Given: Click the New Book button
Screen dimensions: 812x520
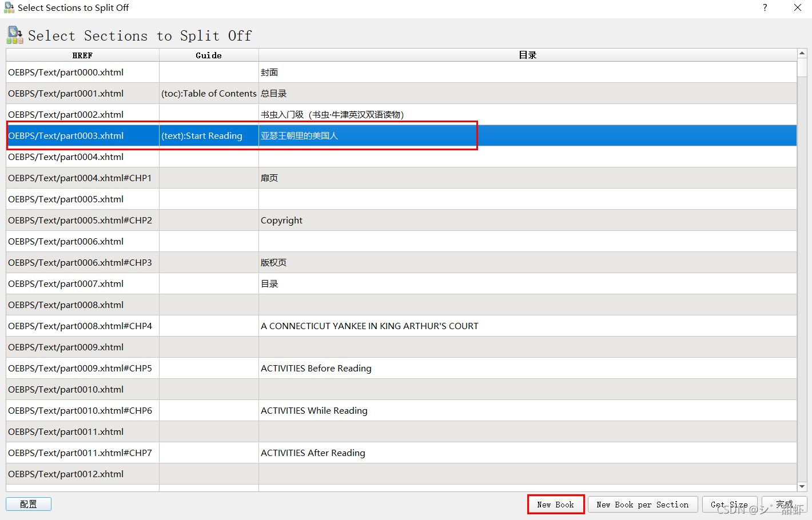Looking at the screenshot, I should coord(555,505).
